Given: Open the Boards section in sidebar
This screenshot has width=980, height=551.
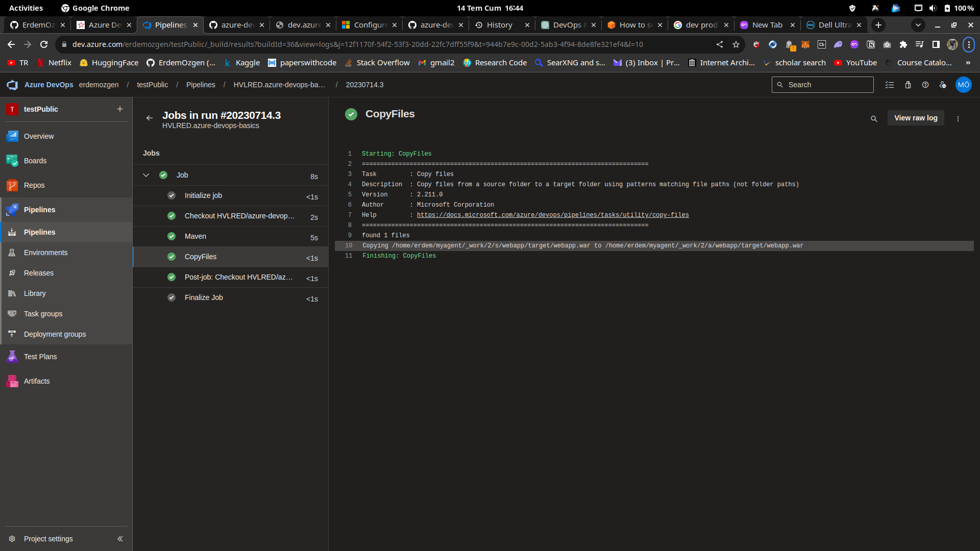Looking at the screenshot, I should [35, 161].
